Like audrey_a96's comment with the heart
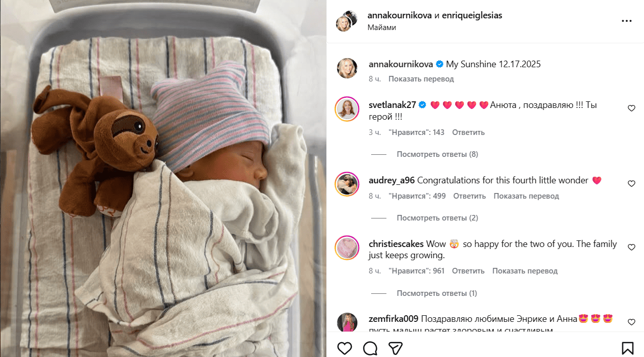 tap(631, 183)
